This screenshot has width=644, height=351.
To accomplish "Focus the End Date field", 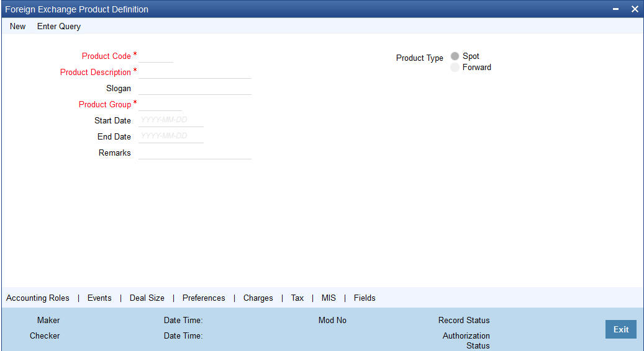I will coord(171,136).
